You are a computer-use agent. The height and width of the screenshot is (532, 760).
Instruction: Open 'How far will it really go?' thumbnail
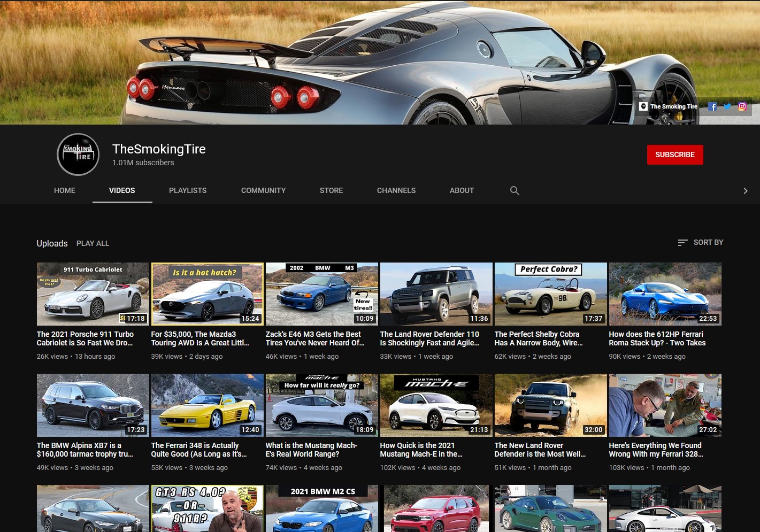[321, 405]
